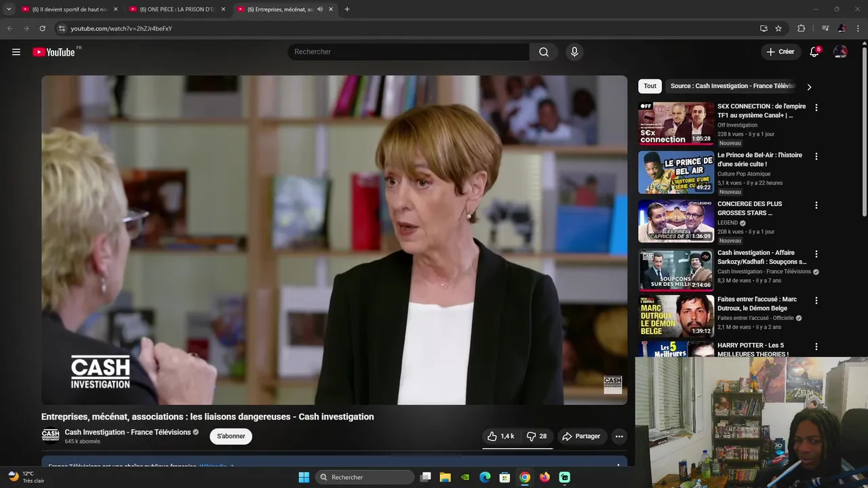
Task: Open Affaire Sarkozy/Kadhafi video title
Action: (x=762, y=257)
